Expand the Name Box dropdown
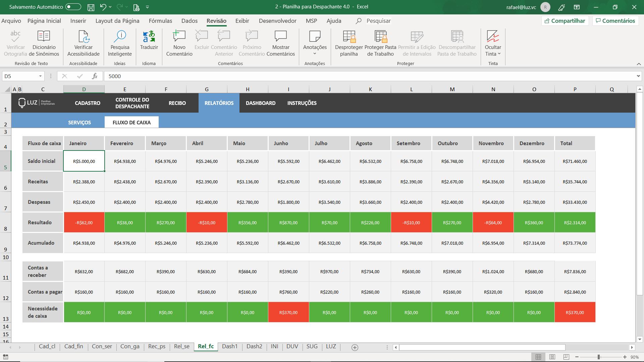 click(x=40, y=76)
